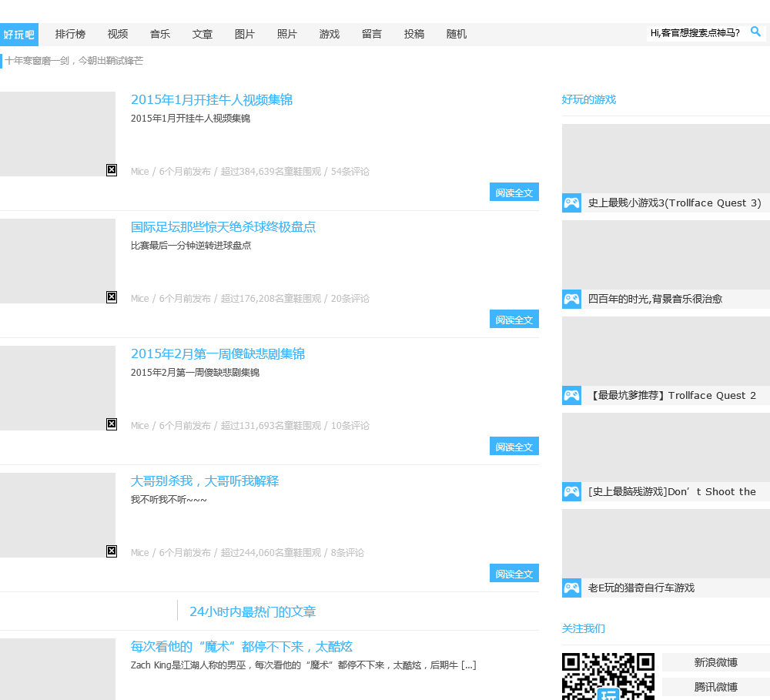The width and height of the screenshot is (770, 700).
Task: Open game link 史上最贱小游戏3(Trollface Quest 3)
Action: 675,203
